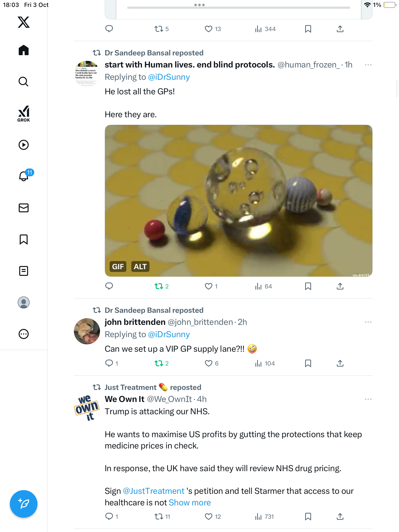The height and width of the screenshot is (532, 399).
Task: Open sidebar video play icon
Action: [24, 145]
